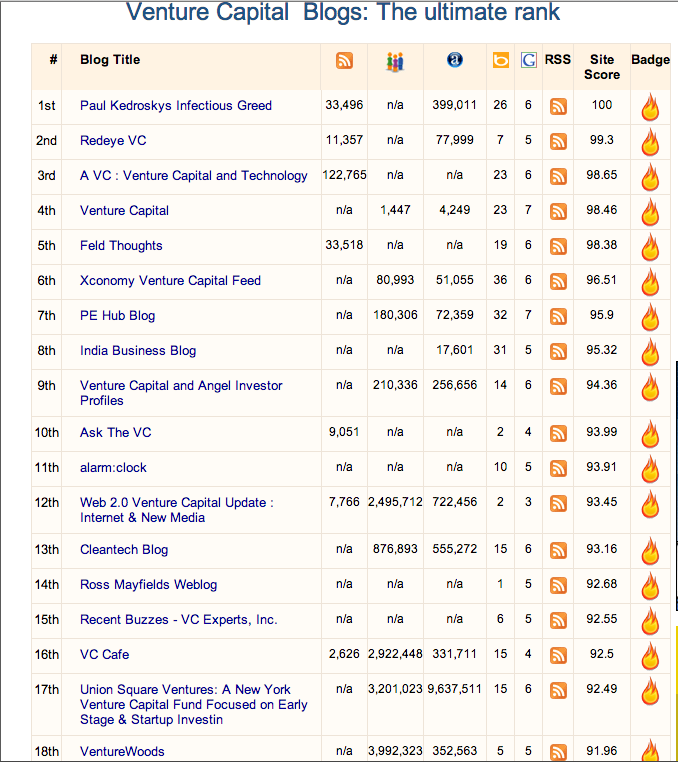This screenshot has height=762, width=678.
Task: Open Web 2.0 Venture Capital Update link
Action: [176, 510]
